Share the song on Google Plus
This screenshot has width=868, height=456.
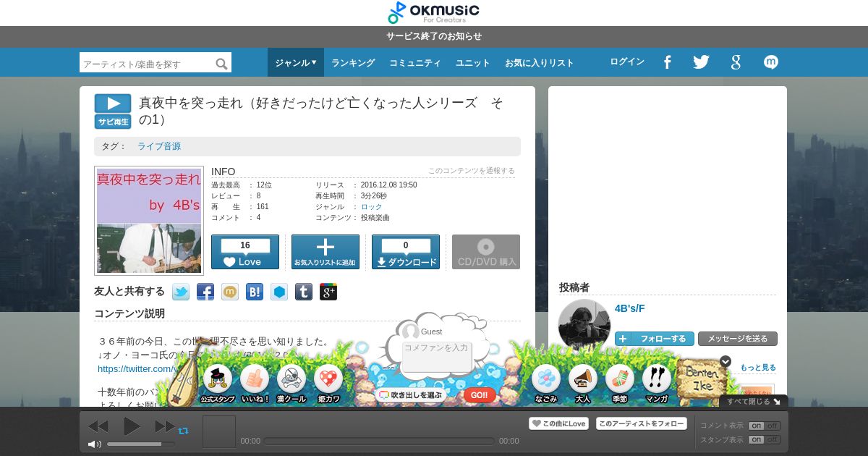tap(328, 292)
